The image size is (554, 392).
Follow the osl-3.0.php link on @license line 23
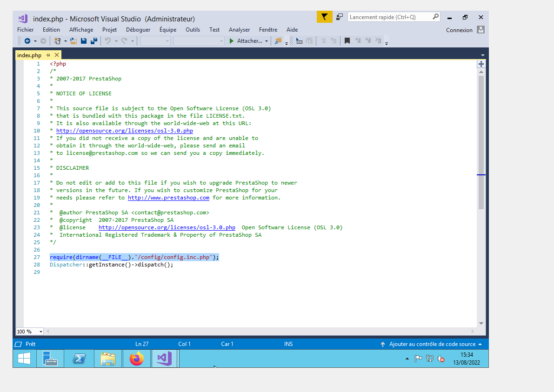tap(167, 227)
